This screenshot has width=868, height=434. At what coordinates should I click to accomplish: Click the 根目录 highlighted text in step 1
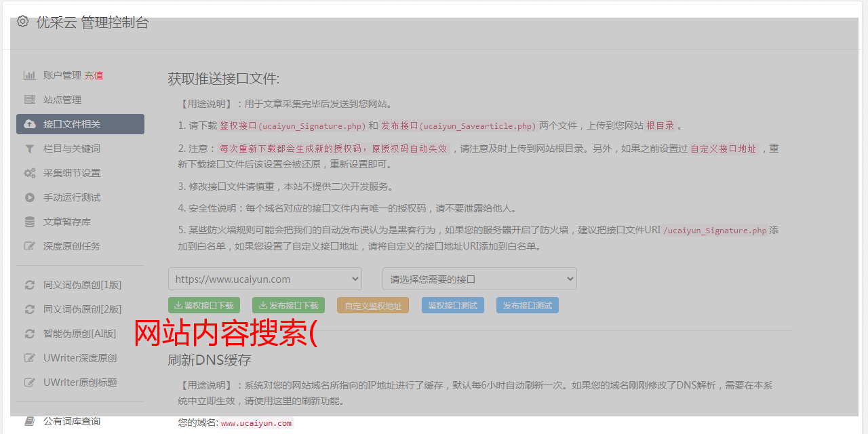tap(660, 125)
